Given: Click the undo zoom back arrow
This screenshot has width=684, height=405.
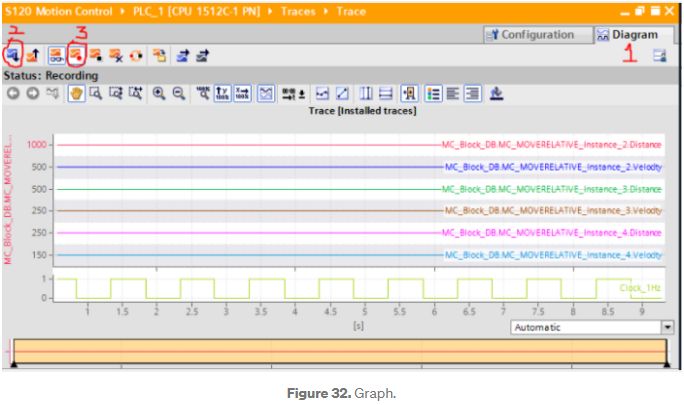Looking at the screenshot, I should click(14, 93).
